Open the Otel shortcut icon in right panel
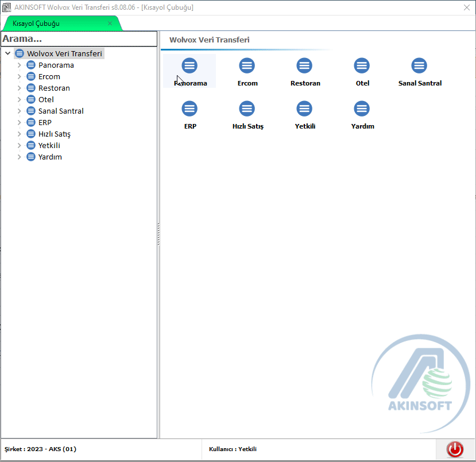 362,66
